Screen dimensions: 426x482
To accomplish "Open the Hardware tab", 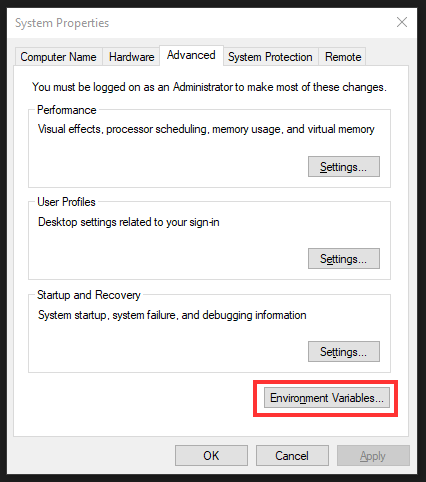I will click(132, 57).
